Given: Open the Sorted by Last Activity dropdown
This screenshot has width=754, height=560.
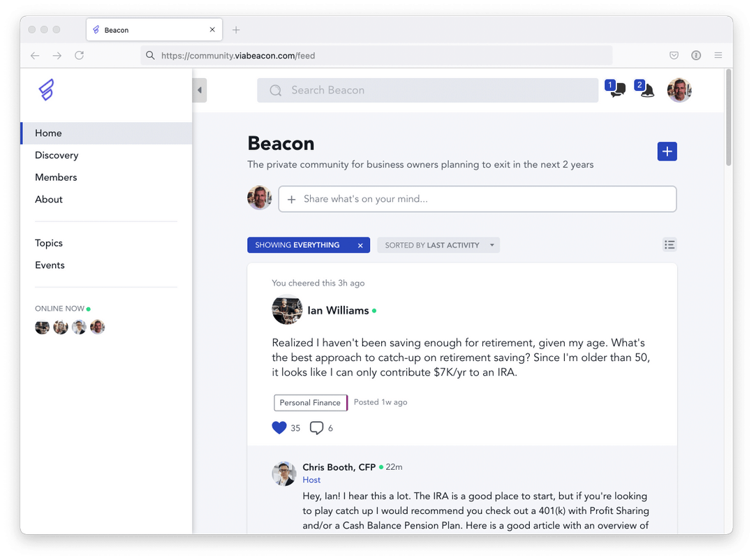Looking at the screenshot, I should point(438,245).
